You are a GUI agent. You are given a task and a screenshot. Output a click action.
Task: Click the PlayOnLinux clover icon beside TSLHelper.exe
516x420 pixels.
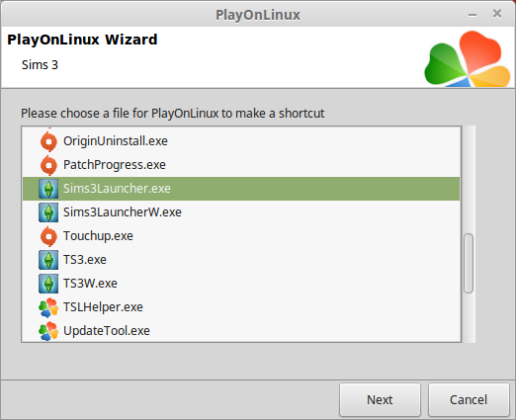[48, 307]
